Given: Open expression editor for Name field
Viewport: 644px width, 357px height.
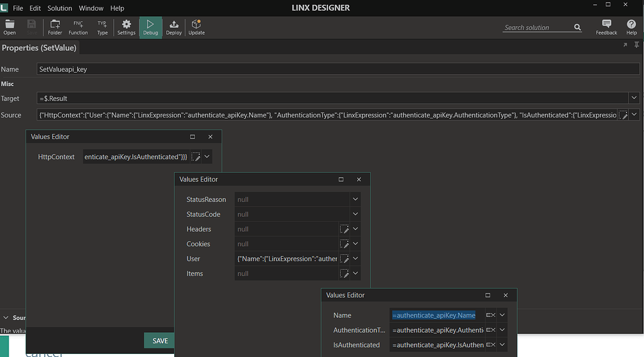Looking at the screenshot, I should (490, 315).
